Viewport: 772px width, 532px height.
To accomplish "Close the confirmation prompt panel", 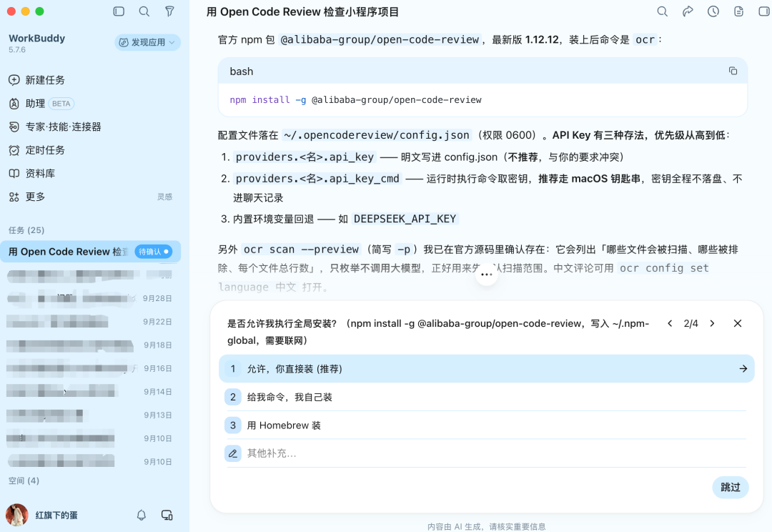I will pos(738,324).
